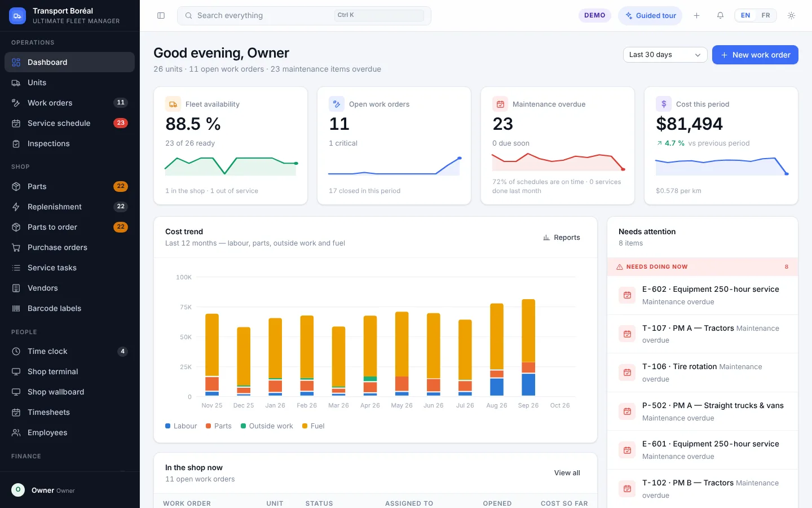Click the Cost this period dollar icon

(664, 104)
